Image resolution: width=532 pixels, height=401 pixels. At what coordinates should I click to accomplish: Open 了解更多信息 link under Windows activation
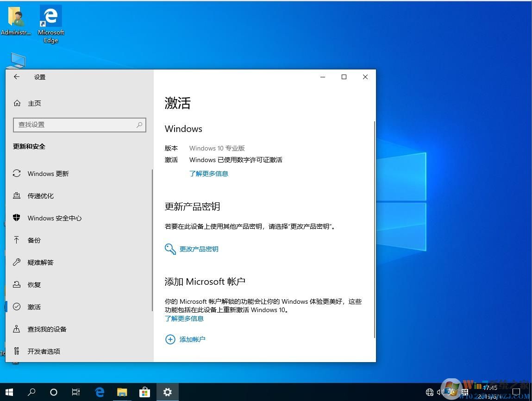point(208,174)
